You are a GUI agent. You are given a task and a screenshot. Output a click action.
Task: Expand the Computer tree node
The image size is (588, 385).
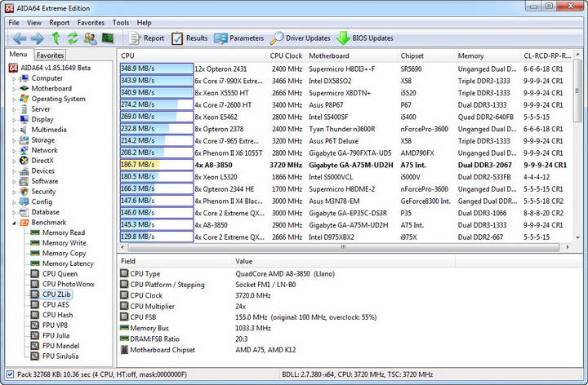click(x=14, y=78)
